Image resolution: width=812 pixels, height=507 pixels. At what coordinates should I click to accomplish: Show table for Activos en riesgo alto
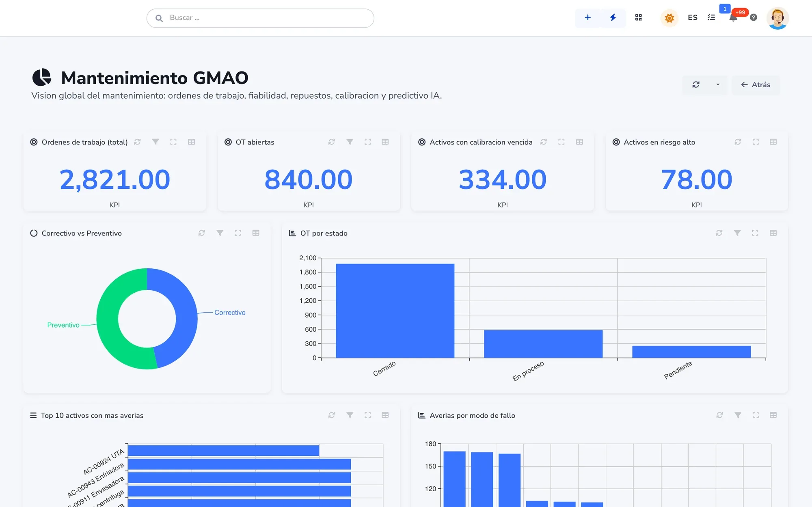[773, 142]
